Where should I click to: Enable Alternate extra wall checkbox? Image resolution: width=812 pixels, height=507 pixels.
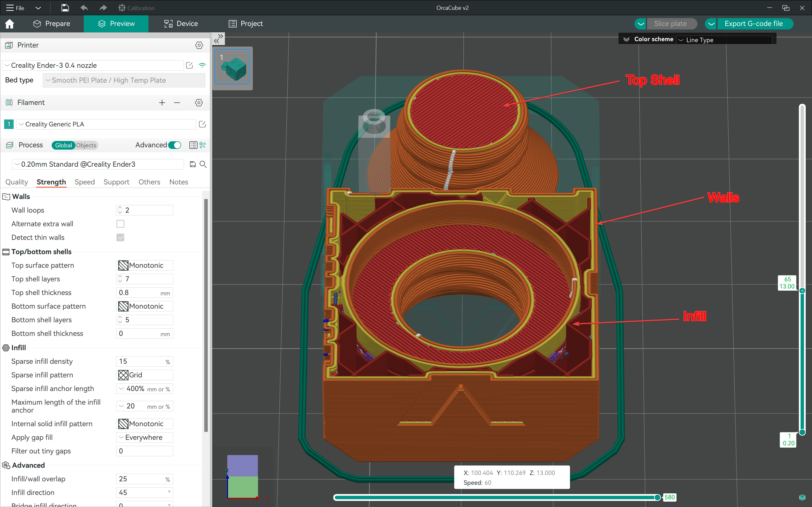click(x=121, y=224)
